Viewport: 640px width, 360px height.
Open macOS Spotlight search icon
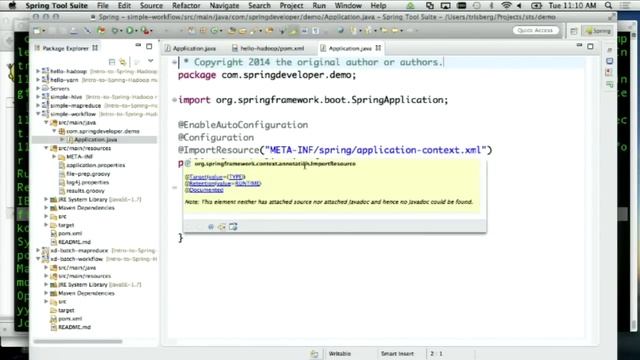pos(608,6)
